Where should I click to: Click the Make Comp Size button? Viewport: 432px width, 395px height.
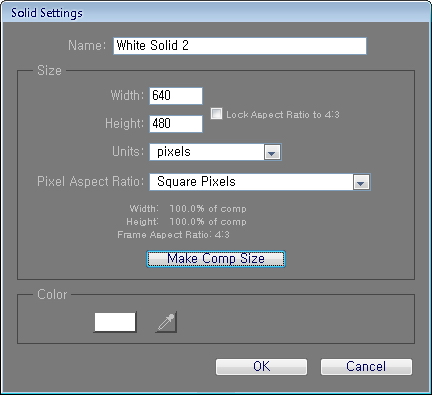pyautogui.click(x=216, y=259)
